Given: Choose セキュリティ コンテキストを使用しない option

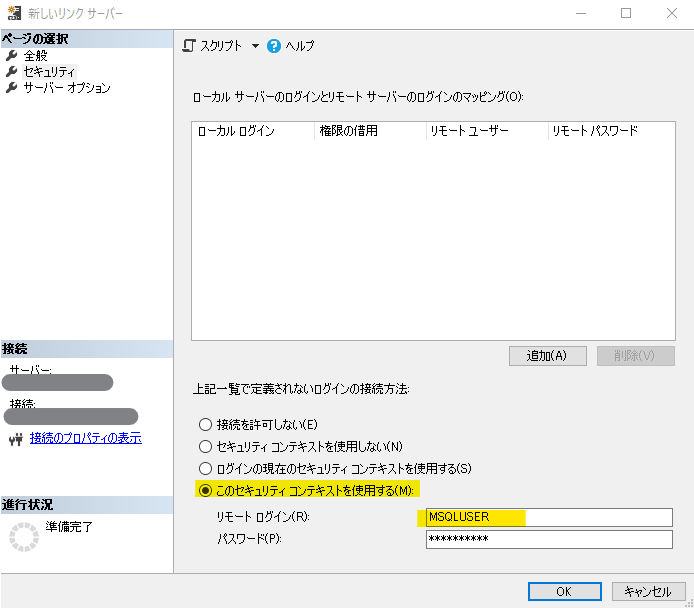Looking at the screenshot, I should tap(206, 446).
